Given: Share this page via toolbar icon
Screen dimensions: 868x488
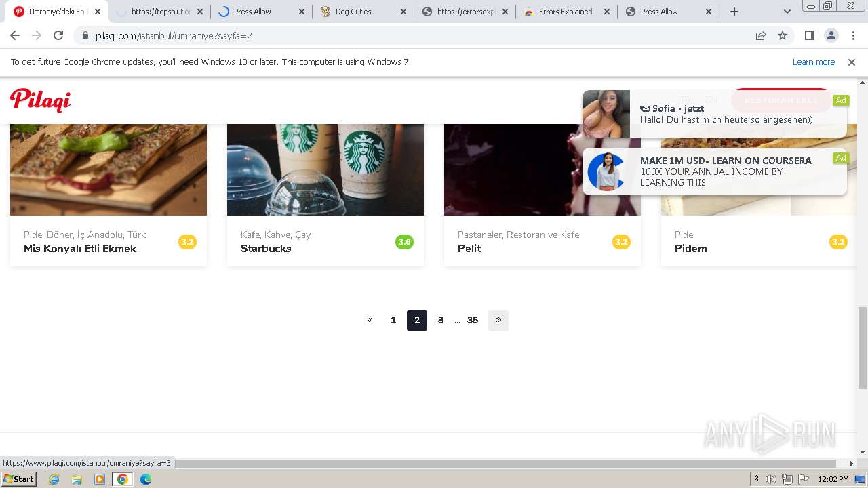Looking at the screenshot, I should [761, 35].
